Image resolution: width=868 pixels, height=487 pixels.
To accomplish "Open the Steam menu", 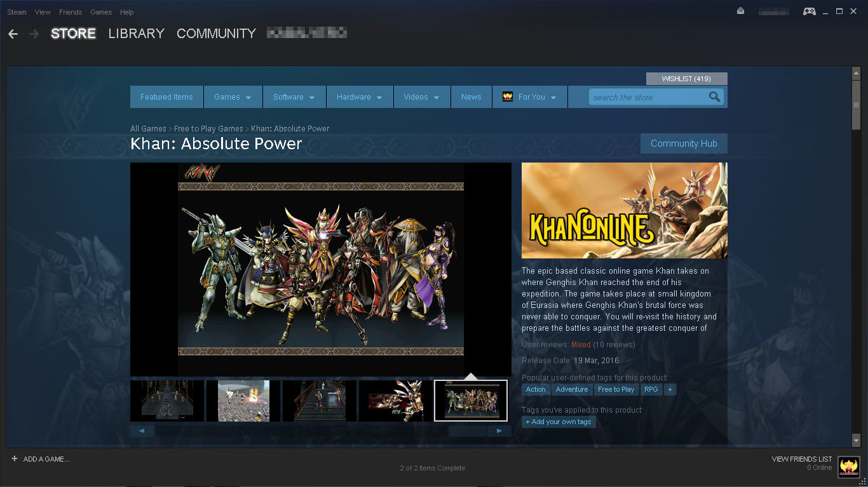I will click(17, 11).
